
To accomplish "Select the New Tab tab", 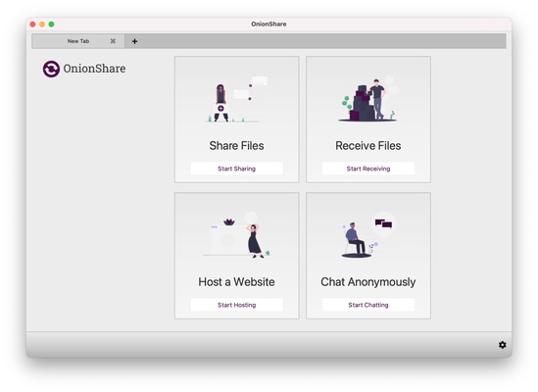I will click(x=78, y=41).
